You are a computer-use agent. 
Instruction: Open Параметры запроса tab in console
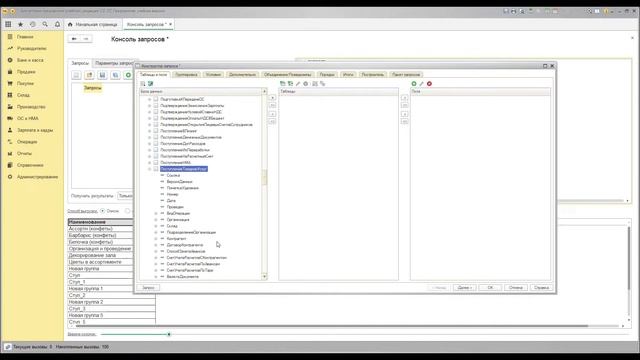(x=114, y=63)
